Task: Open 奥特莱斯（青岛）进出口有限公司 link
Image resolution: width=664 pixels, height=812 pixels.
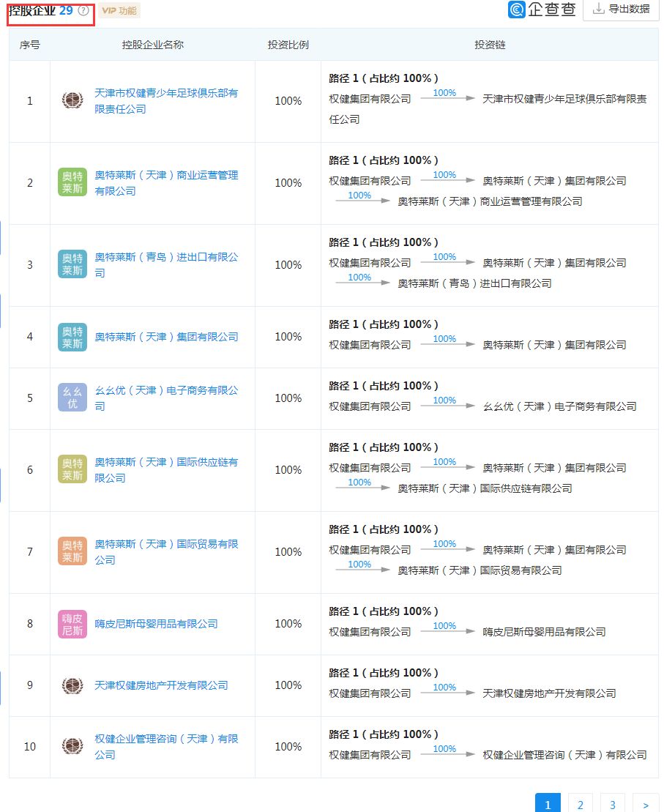Action: [x=166, y=264]
